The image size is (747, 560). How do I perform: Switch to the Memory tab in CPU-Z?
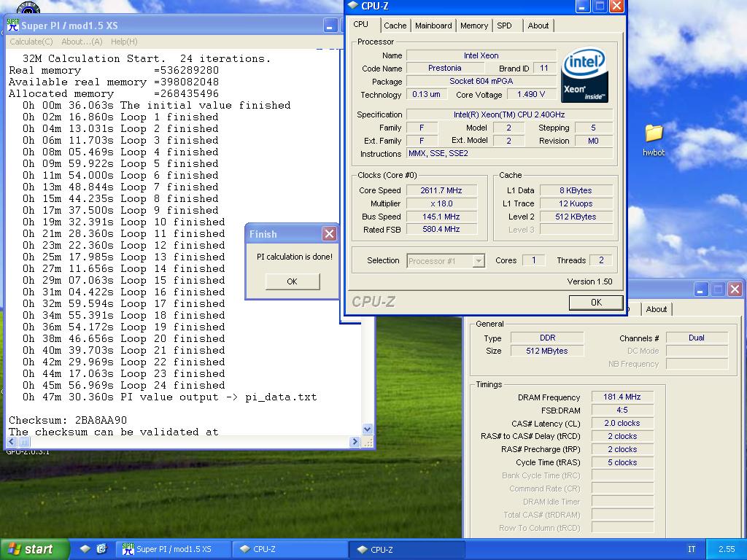474,26
